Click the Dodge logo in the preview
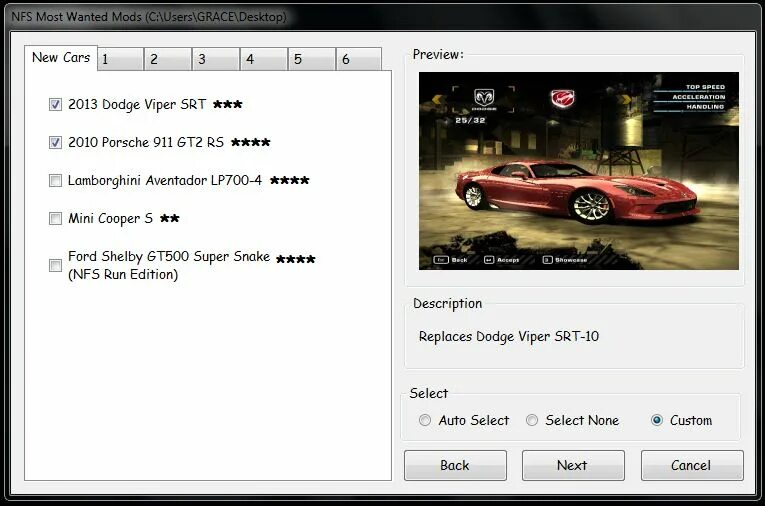The height and width of the screenshot is (506, 765). (x=484, y=99)
